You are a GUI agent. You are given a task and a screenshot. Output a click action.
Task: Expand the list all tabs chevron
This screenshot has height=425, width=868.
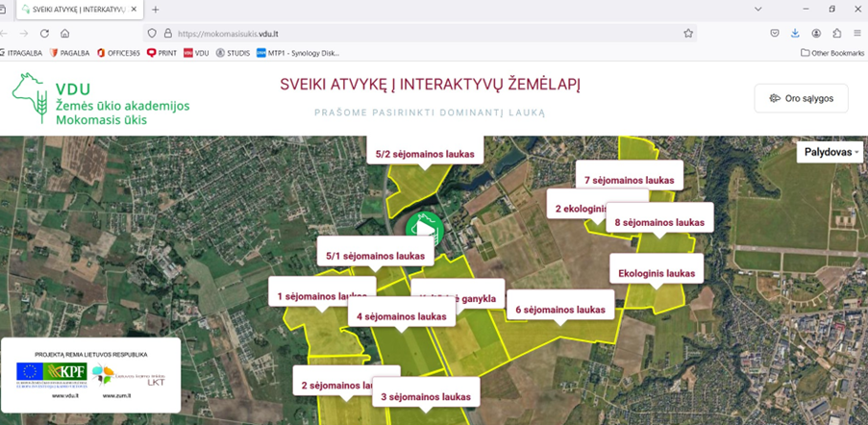point(759,9)
